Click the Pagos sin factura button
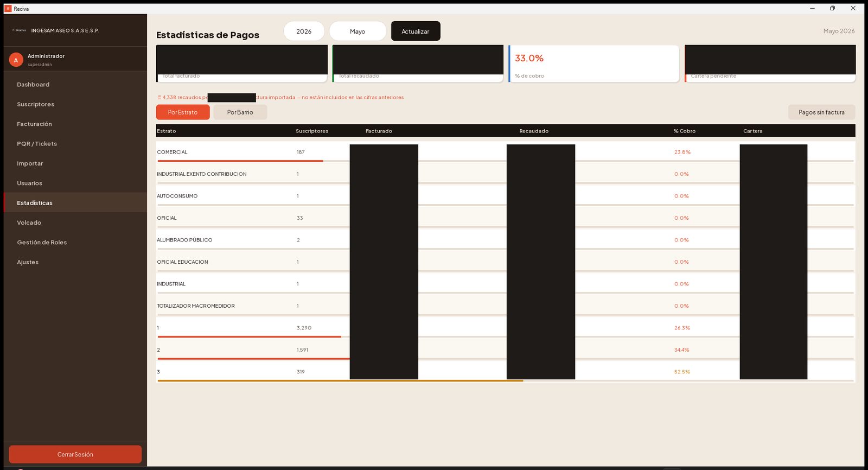 821,112
